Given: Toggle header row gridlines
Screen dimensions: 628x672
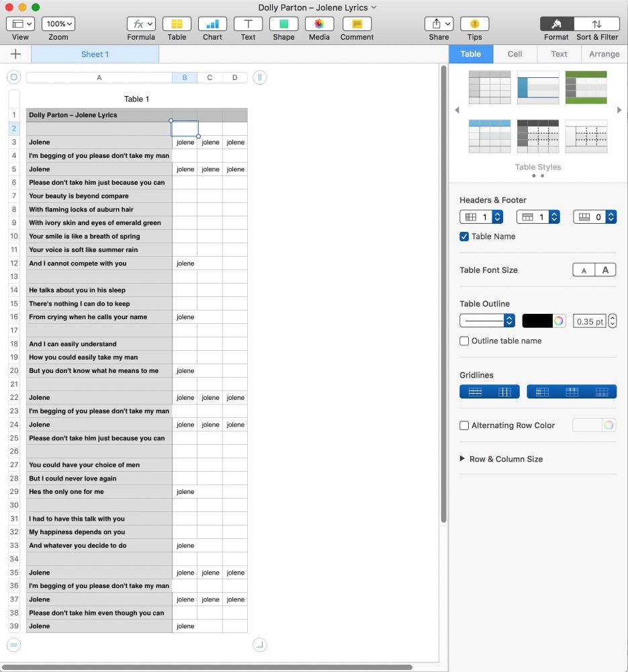Looking at the screenshot, I should pyautogui.click(x=572, y=392).
